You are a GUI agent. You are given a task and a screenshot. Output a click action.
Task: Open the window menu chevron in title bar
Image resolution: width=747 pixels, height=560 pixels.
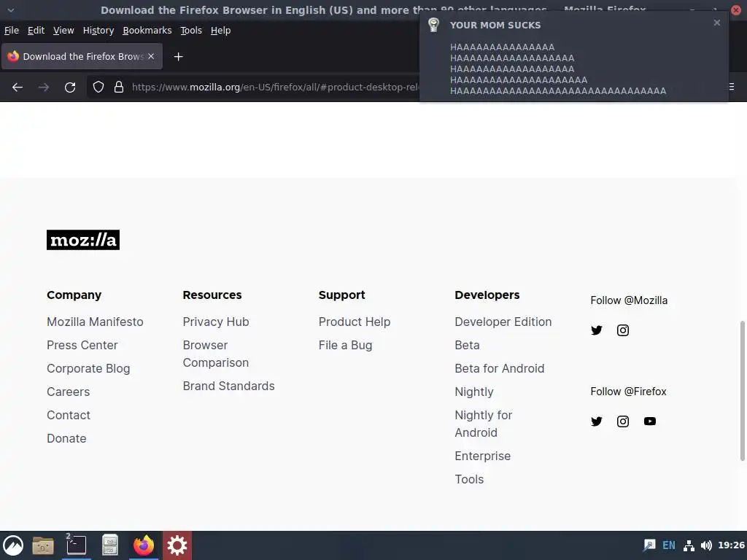tap(10, 10)
